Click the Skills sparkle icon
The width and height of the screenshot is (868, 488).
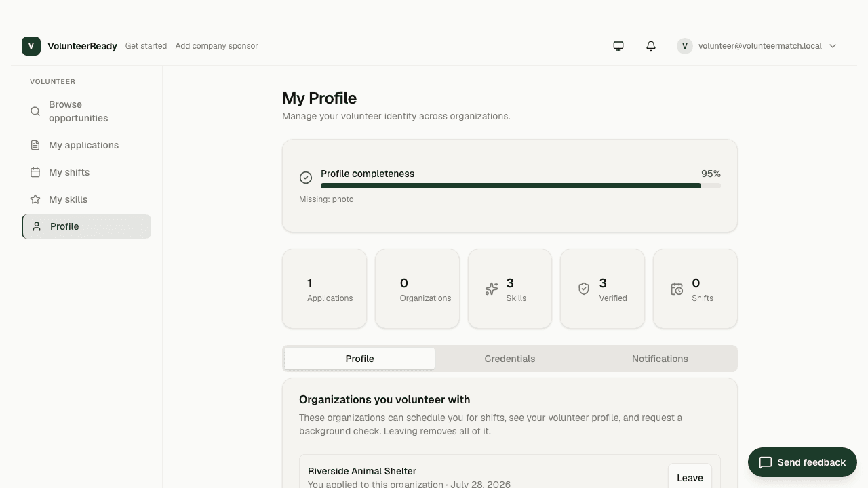point(492,289)
